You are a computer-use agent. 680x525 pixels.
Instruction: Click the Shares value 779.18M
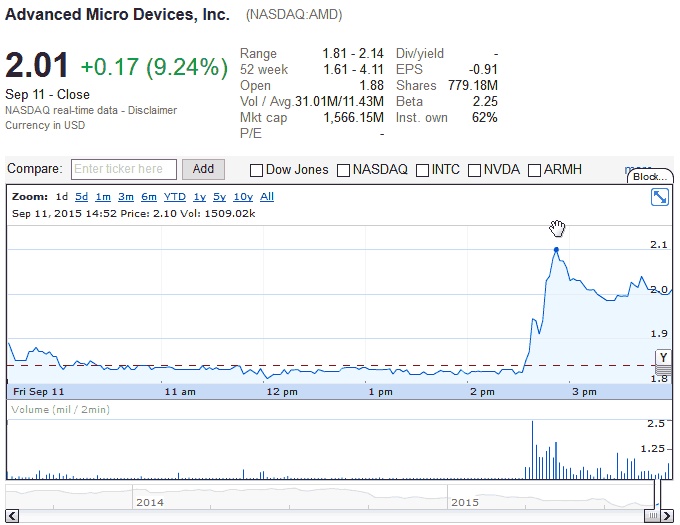tap(473, 85)
